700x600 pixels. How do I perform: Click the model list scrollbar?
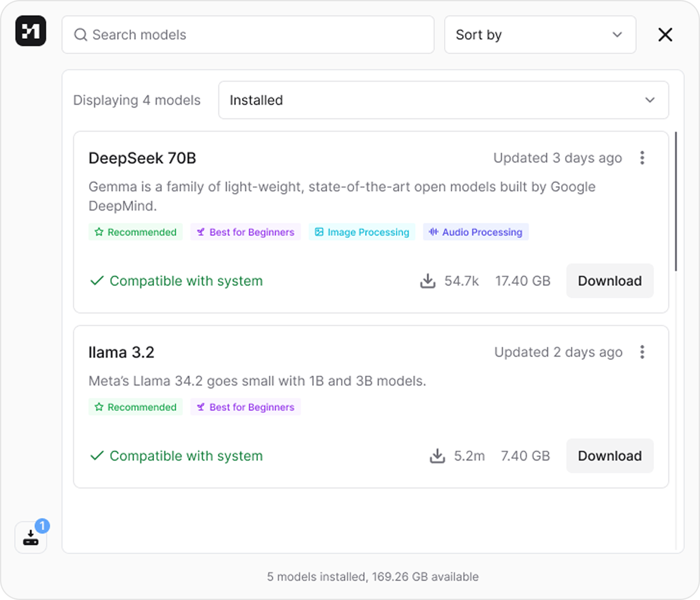676,202
